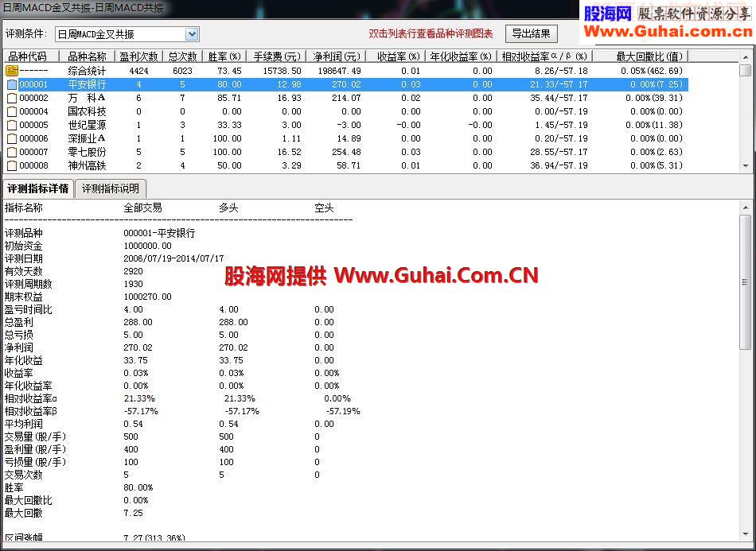Select the 万科A stock name

coord(87,99)
